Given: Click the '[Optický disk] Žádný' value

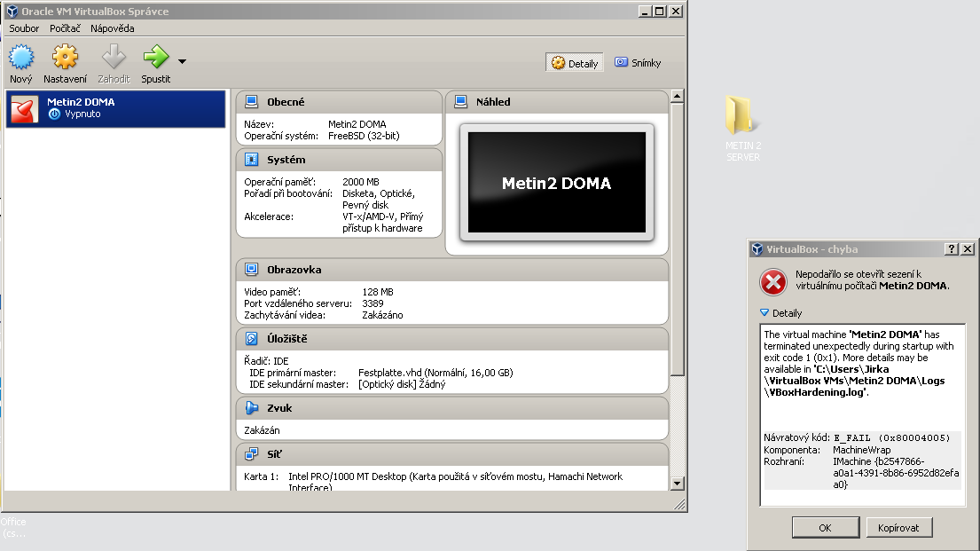Looking at the screenshot, I should (402, 384).
